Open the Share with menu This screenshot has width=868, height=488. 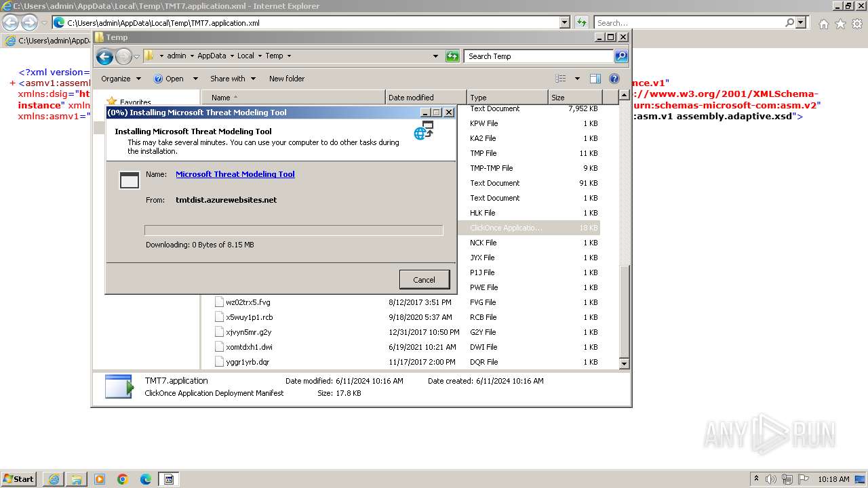[x=233, y=79]
